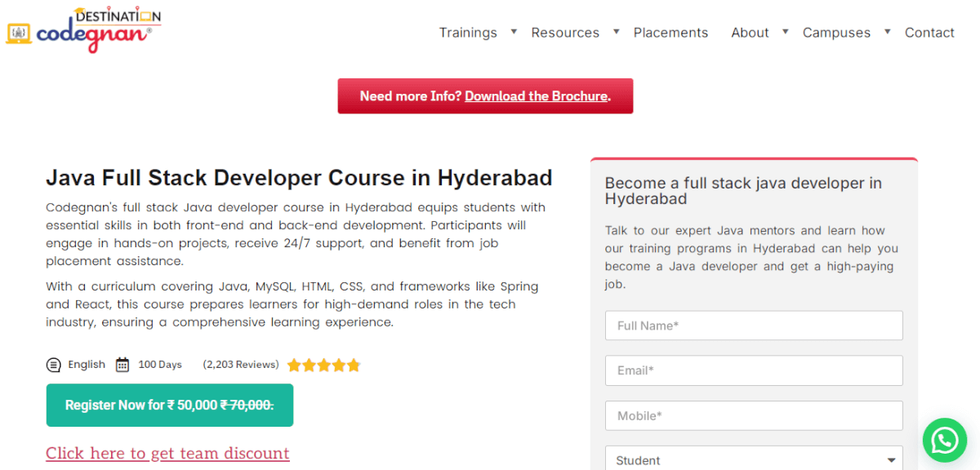Expand the Campuses dropdown arrow
The height and width of the screenshot is (470, 980).
point(886,31)
